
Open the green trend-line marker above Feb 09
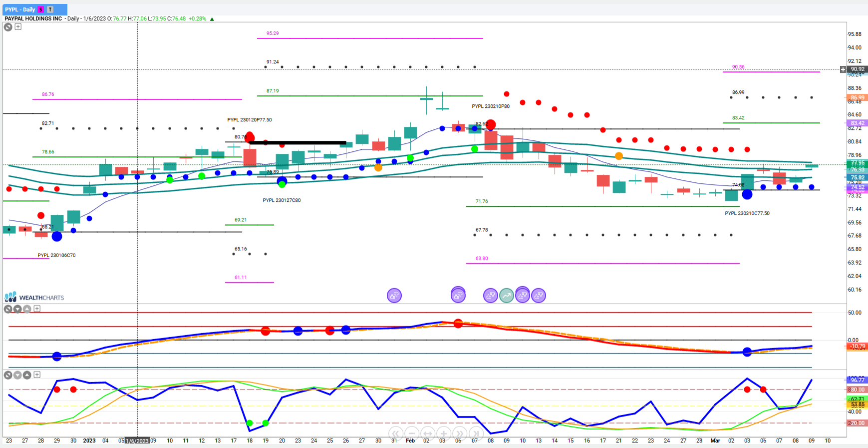pos(507,296)
